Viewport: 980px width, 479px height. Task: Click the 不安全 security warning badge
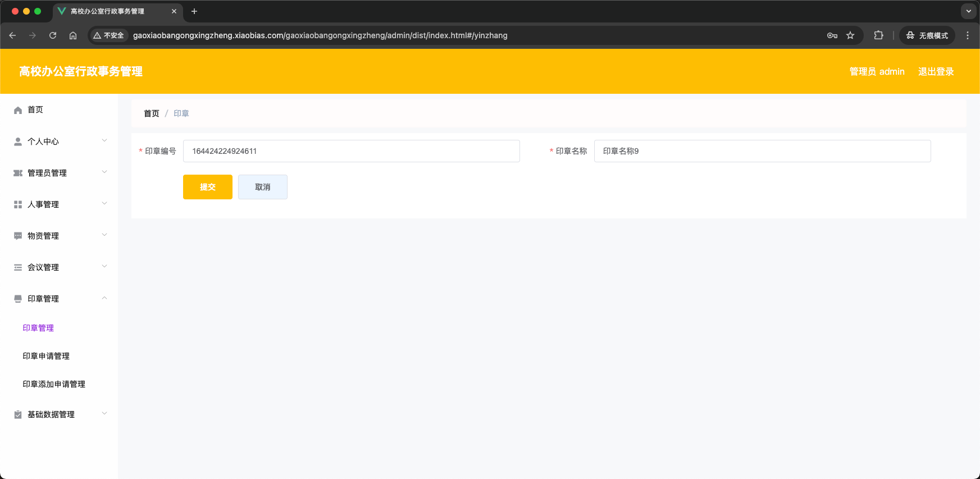pos(109,35)
